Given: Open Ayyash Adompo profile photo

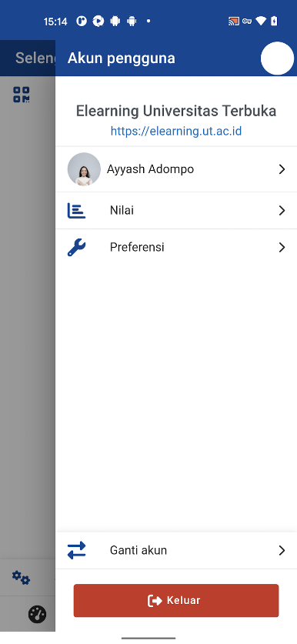Looking at the screenshot, I should (x=84, y=169).
